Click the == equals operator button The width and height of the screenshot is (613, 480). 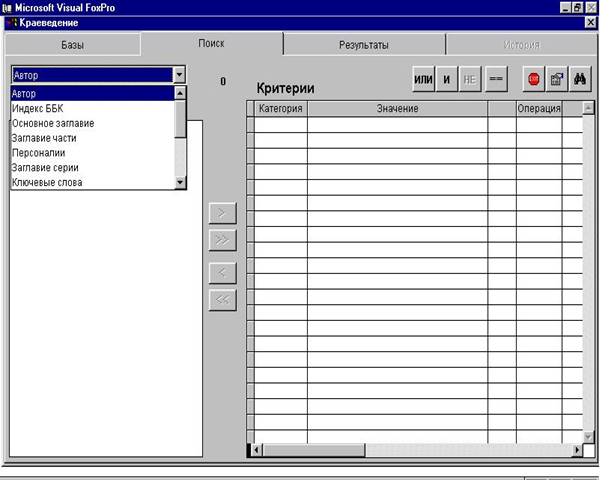[x=496, y=79]
